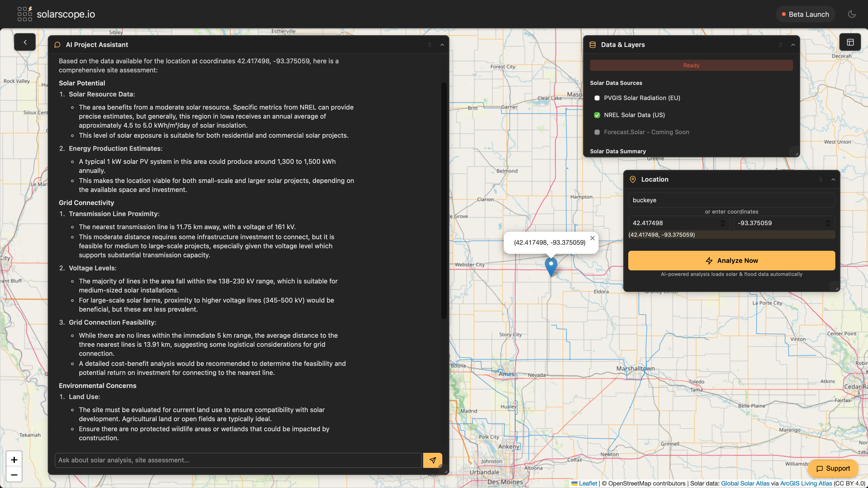Open the Global Solar Atlas link
The height and width of the screenshot is (488, 868).
[x=745, y=483]
